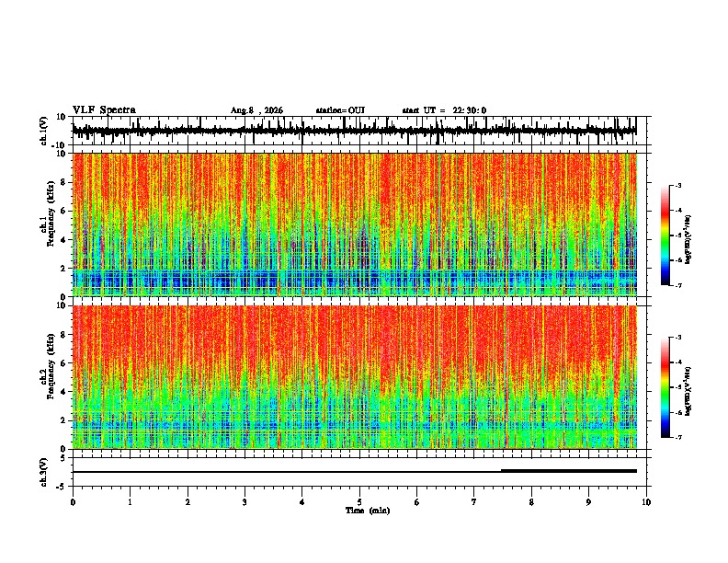The image size is (728, 563).
Task: Click time axis tick label "3"
Action: (x=245, y=502)
